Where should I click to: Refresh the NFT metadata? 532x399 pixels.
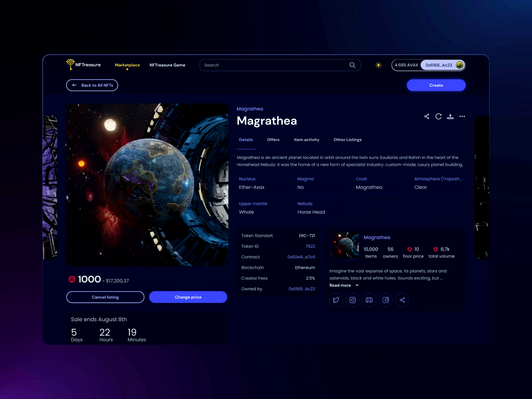[x=438, y=116]
